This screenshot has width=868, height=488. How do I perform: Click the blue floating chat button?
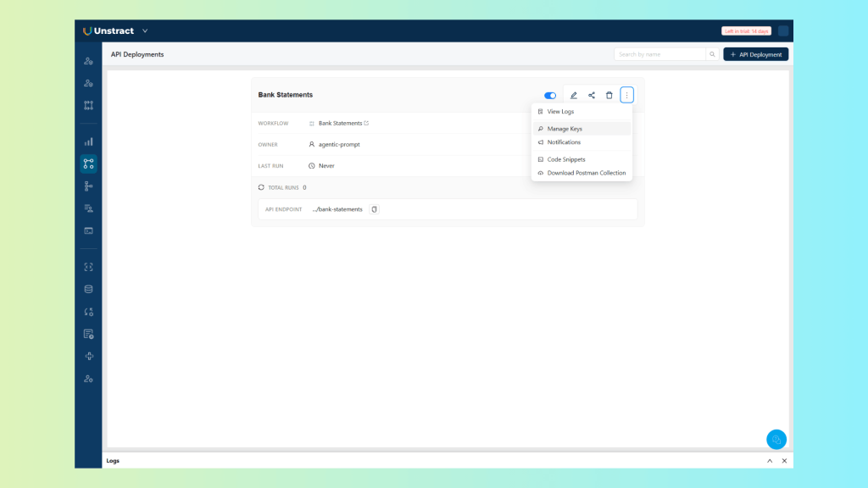[776, 440]
